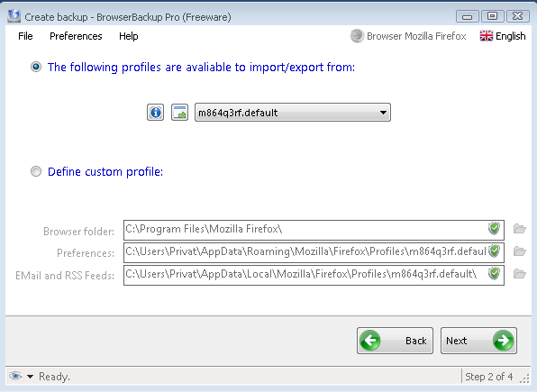Click the shield icon in EMail and RSS field
This screenshot has width=537, height=392.
(x=494, y=273)
